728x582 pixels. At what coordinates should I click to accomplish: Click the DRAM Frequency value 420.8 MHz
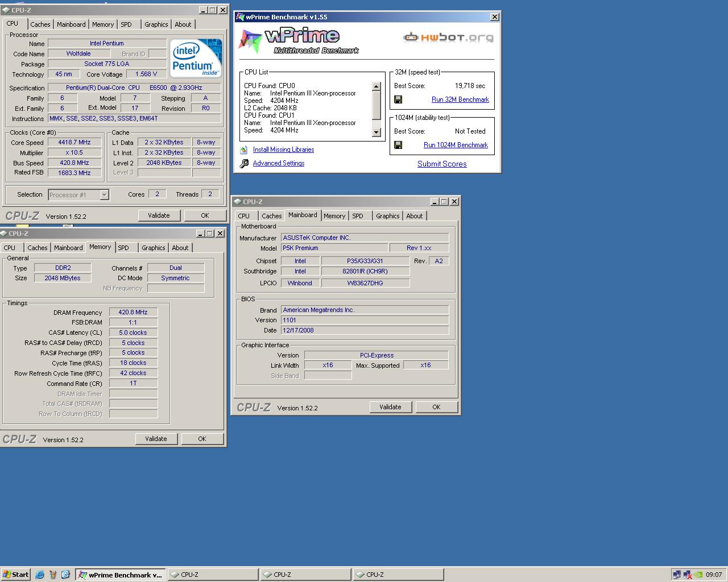pyautogui.click(x=133, y=312)
